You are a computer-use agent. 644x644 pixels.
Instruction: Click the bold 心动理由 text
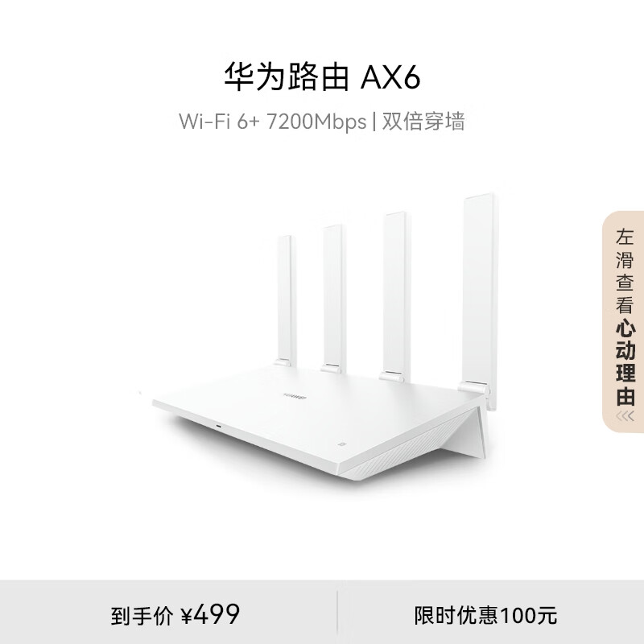[625, 361]
